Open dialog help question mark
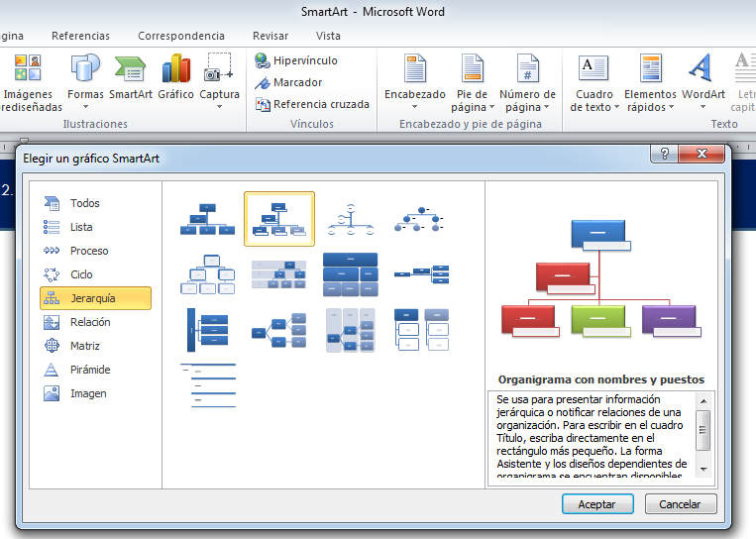 pos(665,154)
